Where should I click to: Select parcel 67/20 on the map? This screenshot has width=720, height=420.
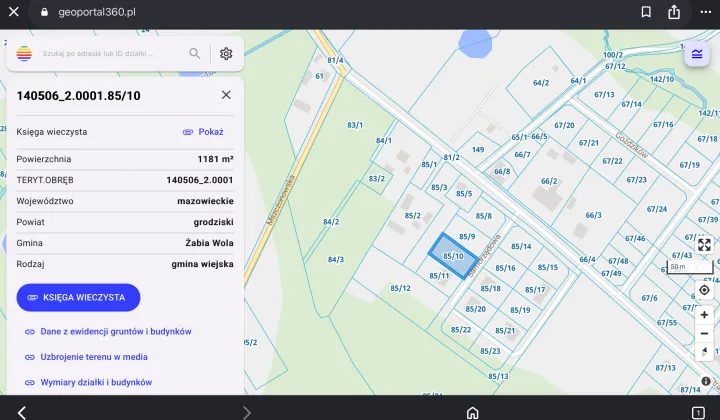coord(564,125)
